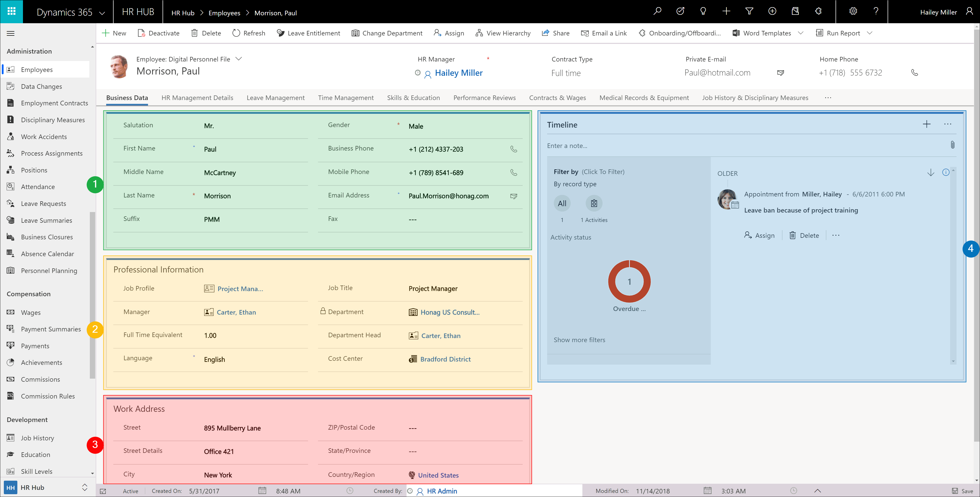View Contracts & Wages tab

click(x=557, y=98)
